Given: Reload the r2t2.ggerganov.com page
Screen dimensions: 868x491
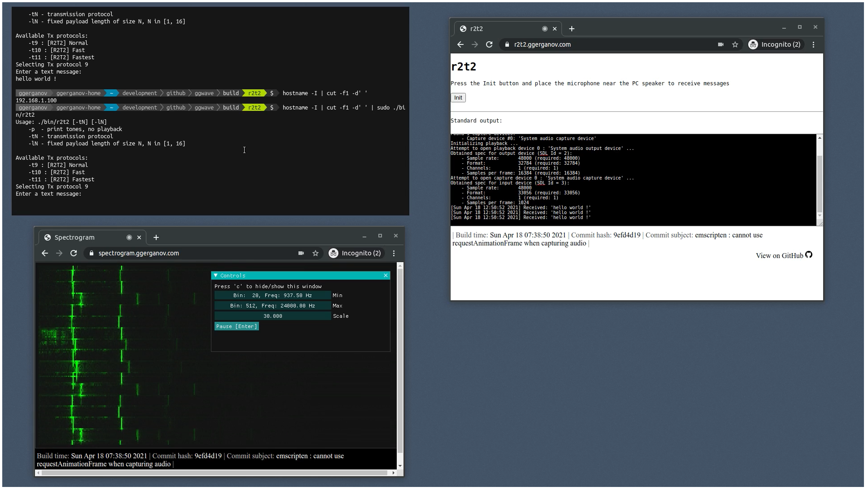Looking at the screenshot, I should click(x=489, y=44).
